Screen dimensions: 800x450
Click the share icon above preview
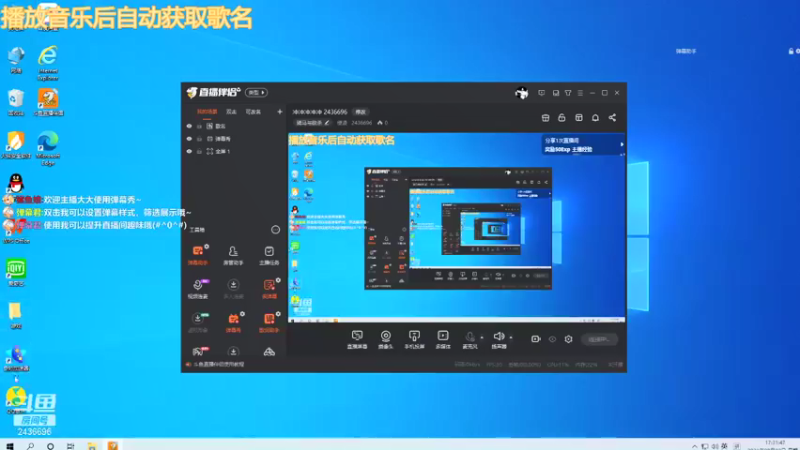tap(612, 118)
